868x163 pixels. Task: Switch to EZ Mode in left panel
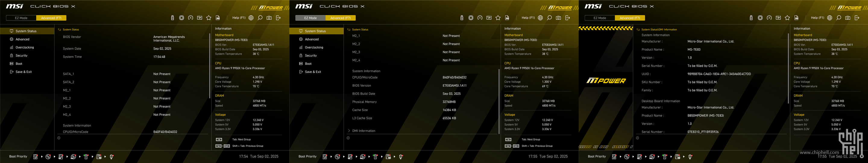coord(21,18)
